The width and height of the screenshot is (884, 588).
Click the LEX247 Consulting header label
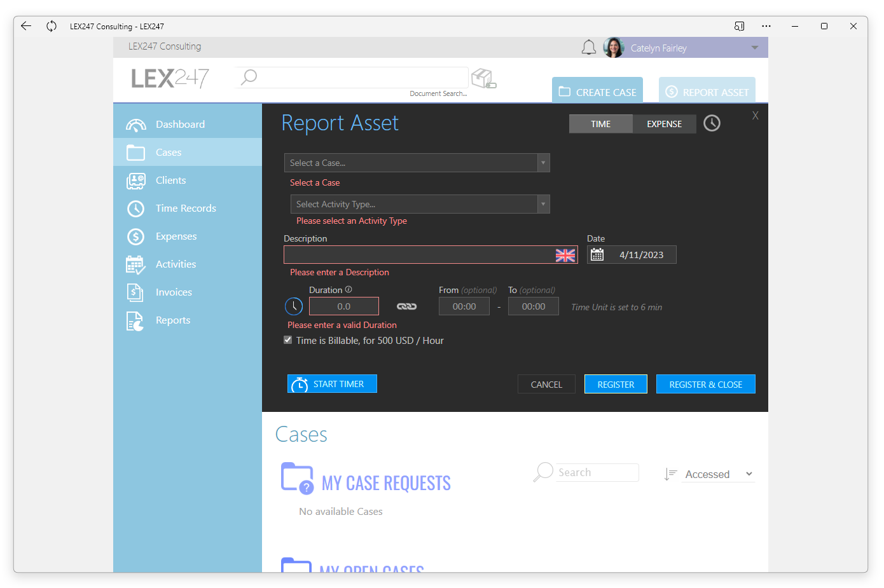[x=165, y=46]
